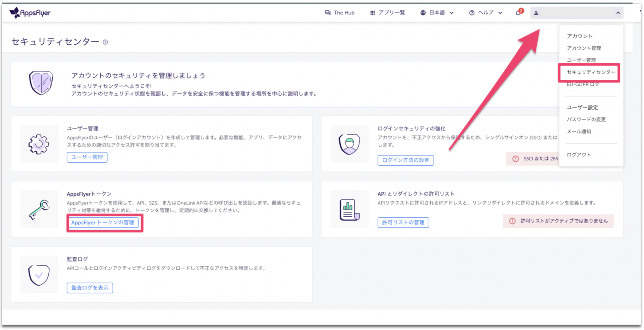This screenshot has height=330, width=644.
Task: Expand the ヘルプ help dropdown
Action: pos(486,13)
